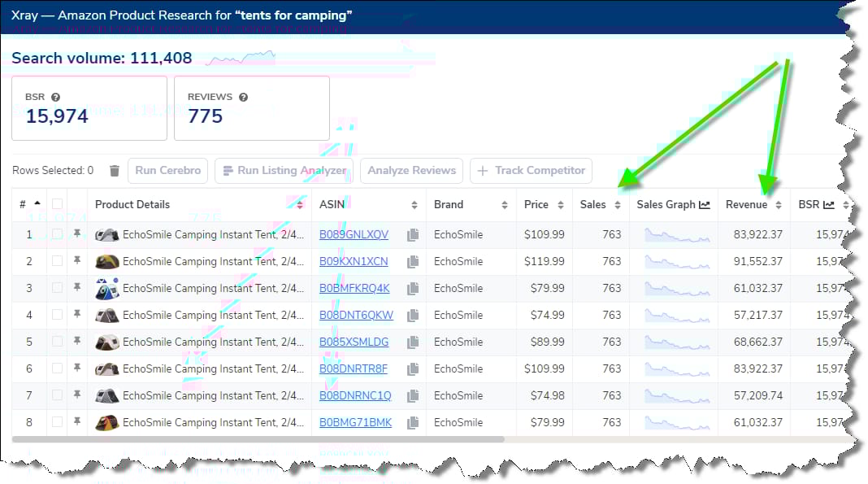Select checkbox for row 8
Viewport: 868px width, 484px height.
[57, 422]
